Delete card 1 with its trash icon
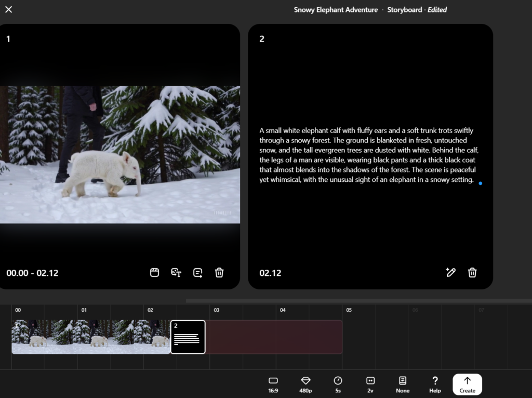The width and height of the screenshot is (532, 398). [219, 272]
